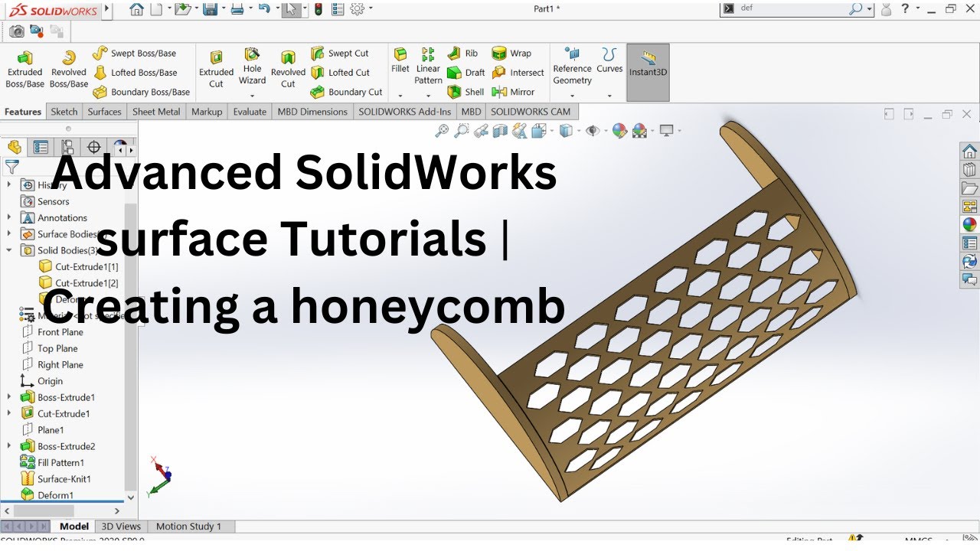Expand the Cut-Extrude1 feature
This screenshot has width=980, height=551.
point(9,413)
